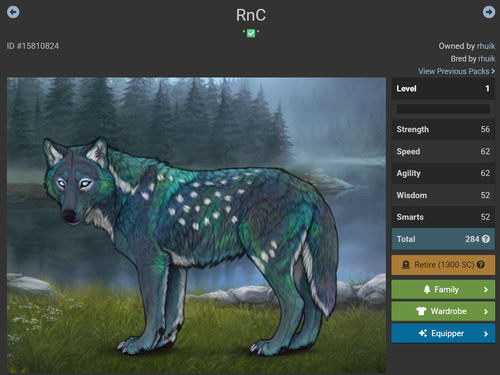Image resolution: width=500 pixels, height=375 pixels.
Task: Expand the Wardrobe chevron arrow
Action: pyautogui.click(x=486, y=311)
